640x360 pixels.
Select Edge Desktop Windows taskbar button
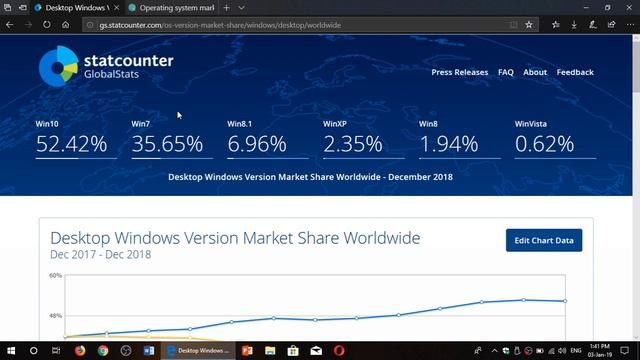(x=198, y=351)
